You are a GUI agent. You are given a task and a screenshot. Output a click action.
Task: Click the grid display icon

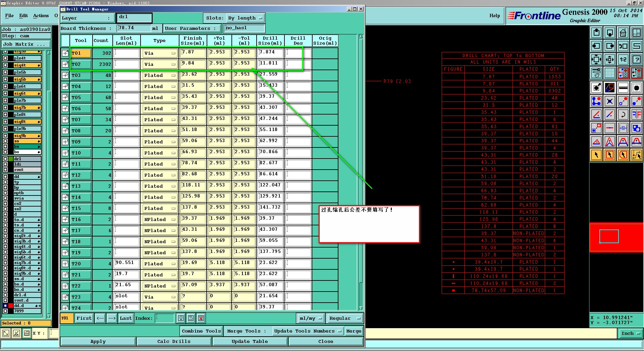(x=609, y=73)
